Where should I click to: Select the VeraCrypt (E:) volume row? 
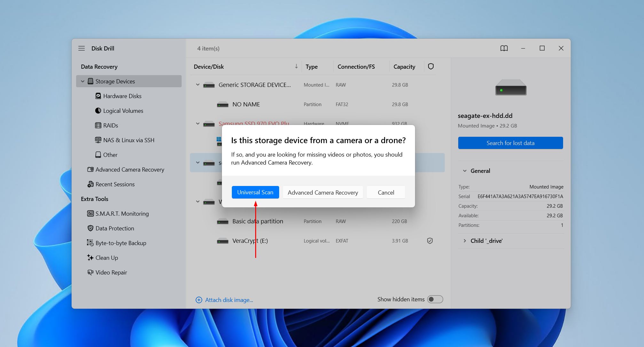click(317, 241)
